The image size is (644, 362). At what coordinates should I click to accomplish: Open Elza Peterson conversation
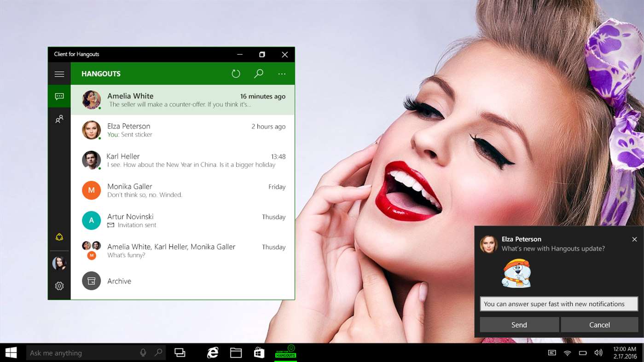(x=183, y=130)
